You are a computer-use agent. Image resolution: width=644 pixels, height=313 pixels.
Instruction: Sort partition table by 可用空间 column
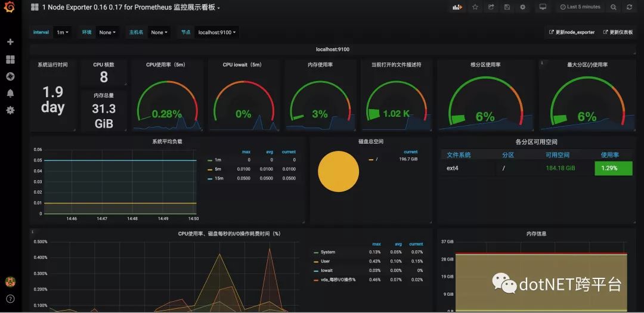[x=558, y=155]
